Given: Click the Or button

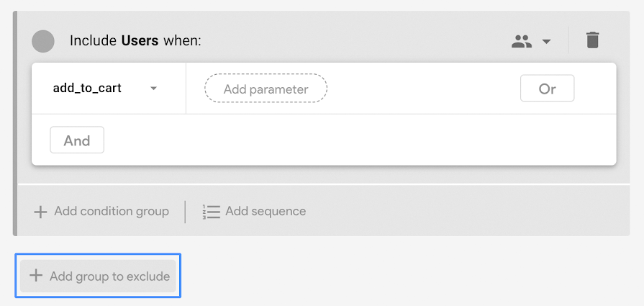Looking at the screenshot, I should 547,89.
